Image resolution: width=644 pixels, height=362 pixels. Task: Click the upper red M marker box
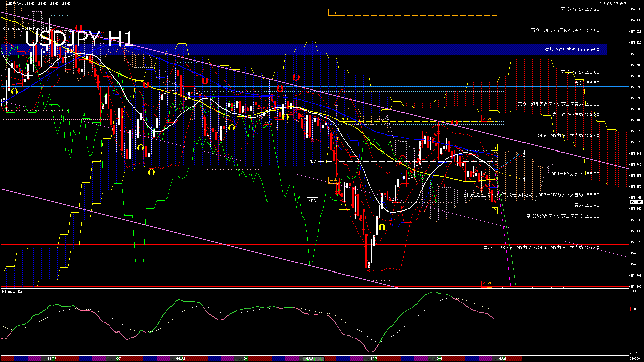coord(484,119)
